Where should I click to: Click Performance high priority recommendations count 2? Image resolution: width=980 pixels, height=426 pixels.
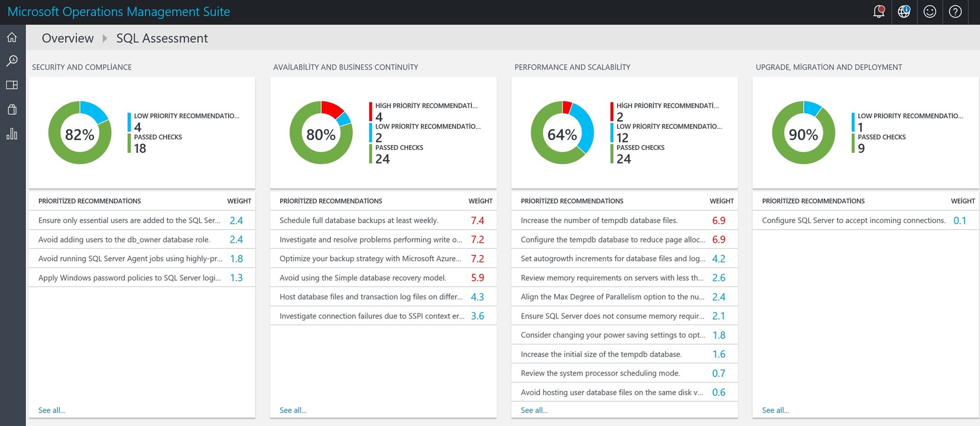pyautogui.click(x=620, y=117)
